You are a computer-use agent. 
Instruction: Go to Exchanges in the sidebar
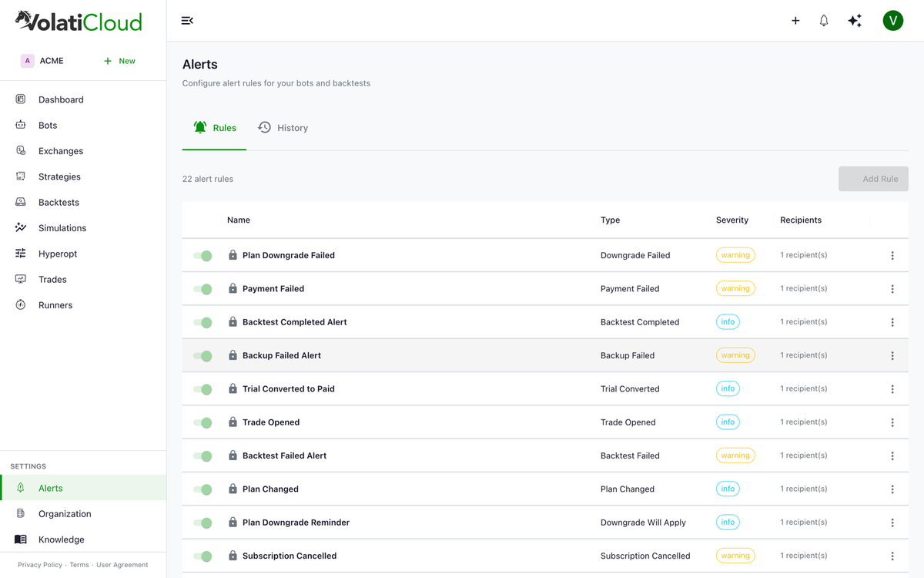pyautogui.click(x=83, y=151)
